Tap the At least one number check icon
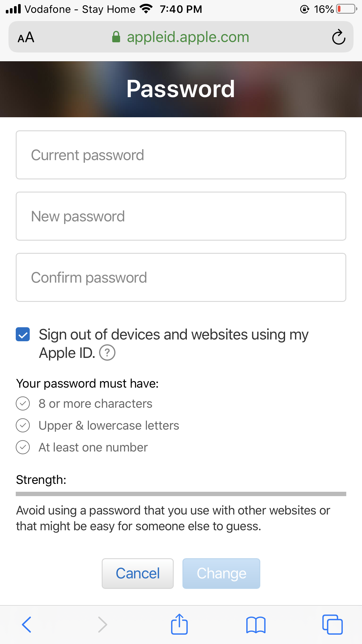 23,447
